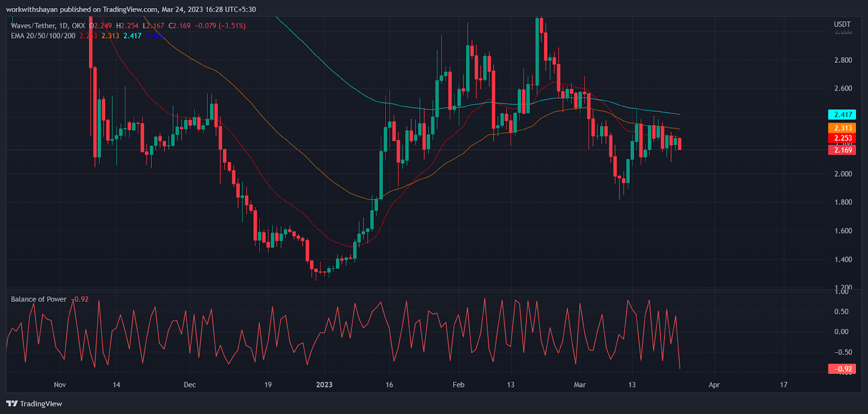Click the Apr label on the time axis
868x414 pixels.
point(714,385)
